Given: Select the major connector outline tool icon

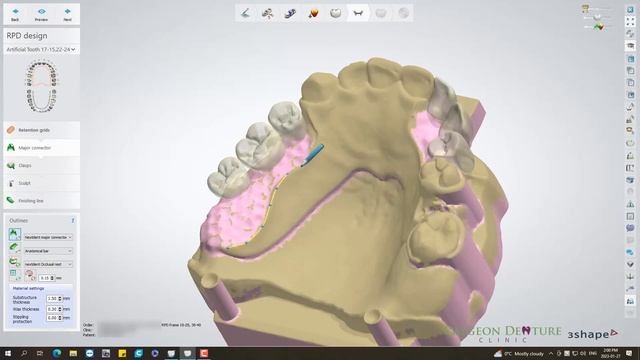Looking at the screenshot, I should 14,234.
